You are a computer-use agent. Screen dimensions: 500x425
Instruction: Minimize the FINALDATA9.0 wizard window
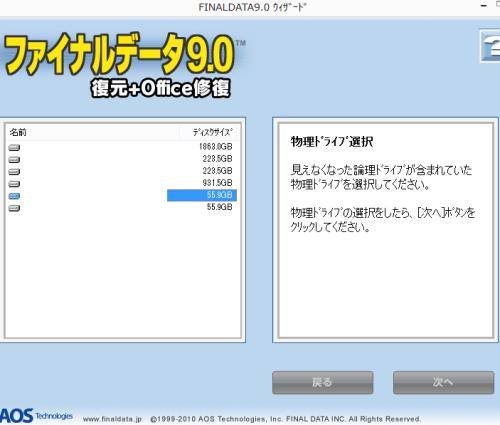[x=484, y=6]
